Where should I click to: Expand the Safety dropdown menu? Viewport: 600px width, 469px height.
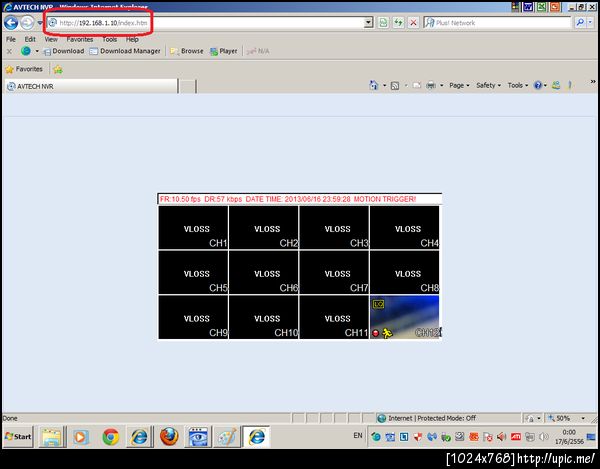(x=488, y=85)
